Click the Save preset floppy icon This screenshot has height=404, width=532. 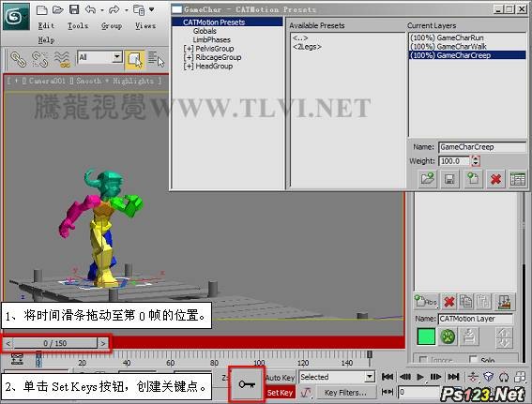coord(449,179)
